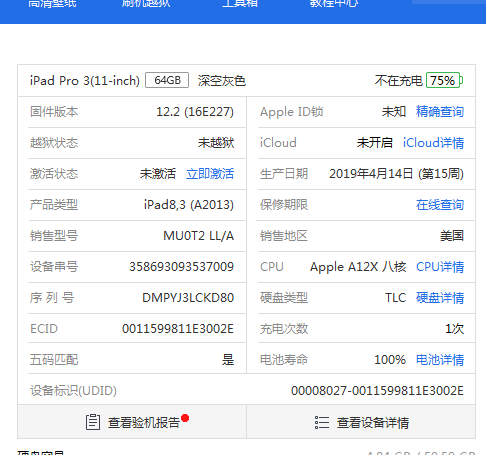Click the 生产日期 row label
The height and width of the screenshot is (455, 486).
point(284,174)
